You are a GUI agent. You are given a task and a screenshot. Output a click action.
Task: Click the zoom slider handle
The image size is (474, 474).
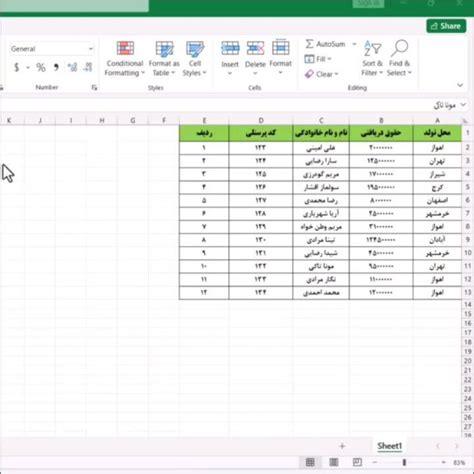(x=404, y=462)
